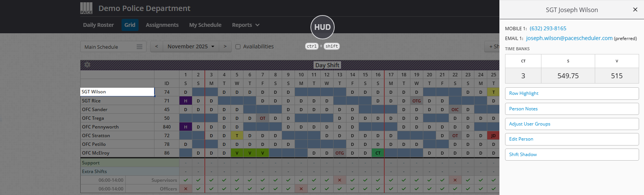
Task: Click the joseph.wilson email link
Action: 569,38
